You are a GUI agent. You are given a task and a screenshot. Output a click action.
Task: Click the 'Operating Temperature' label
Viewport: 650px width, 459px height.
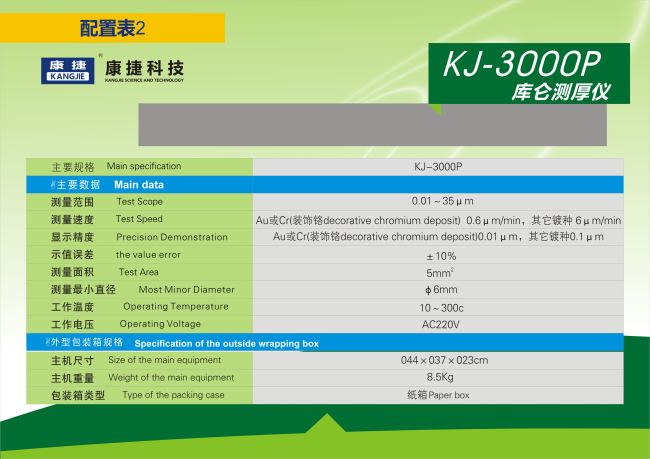[176, 306]
